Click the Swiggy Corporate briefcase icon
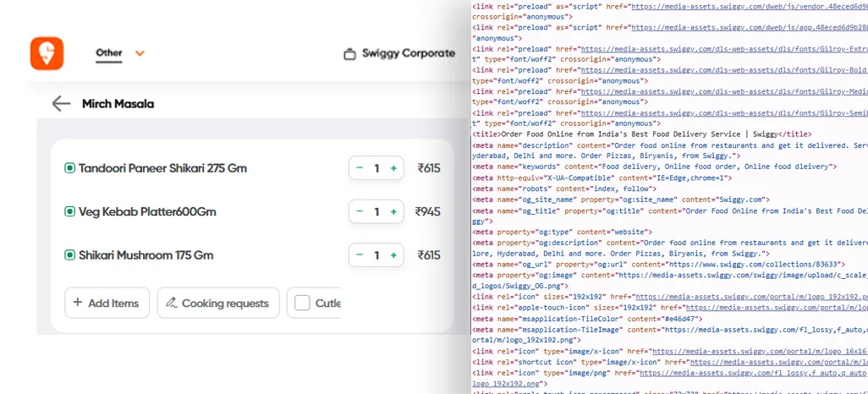The height and width of the screenshot is (394, 868). (x=349, y=54)
